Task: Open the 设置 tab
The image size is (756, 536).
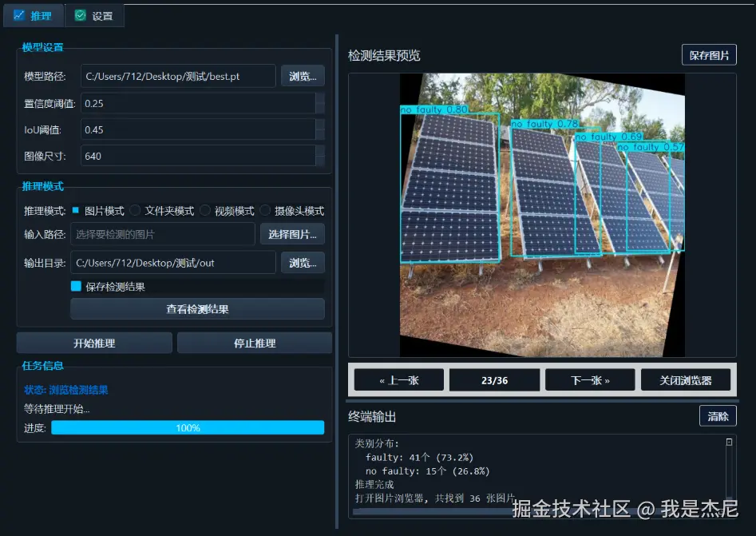Action: point(93,15)
